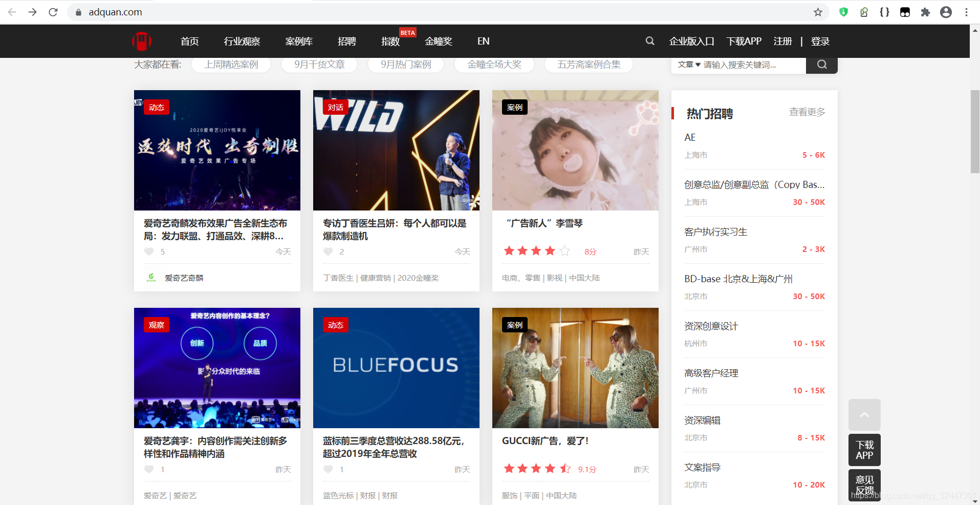Screen dimensions: 980x505
Task: Open the WILD 丁香医生 interview thumbnail
Action: pyautogui.click(x=396, y=150)
